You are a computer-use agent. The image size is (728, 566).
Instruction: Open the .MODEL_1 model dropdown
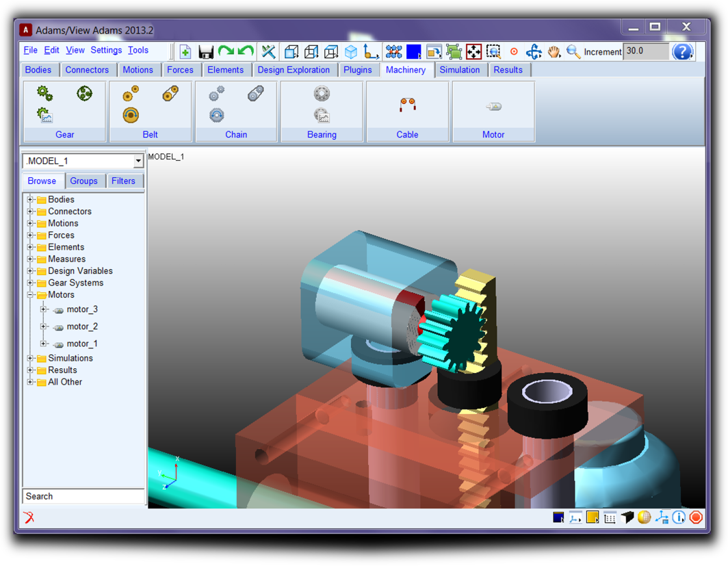click(138, 162)
